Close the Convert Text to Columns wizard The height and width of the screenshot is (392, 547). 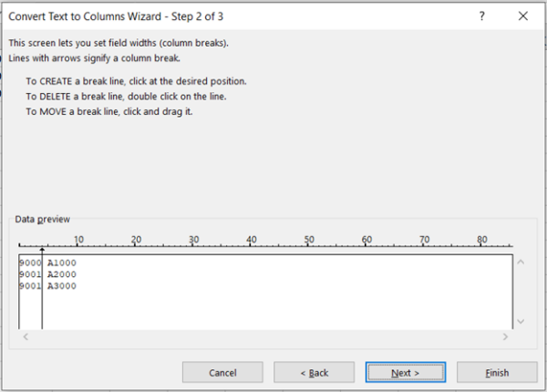click(522, 16)
